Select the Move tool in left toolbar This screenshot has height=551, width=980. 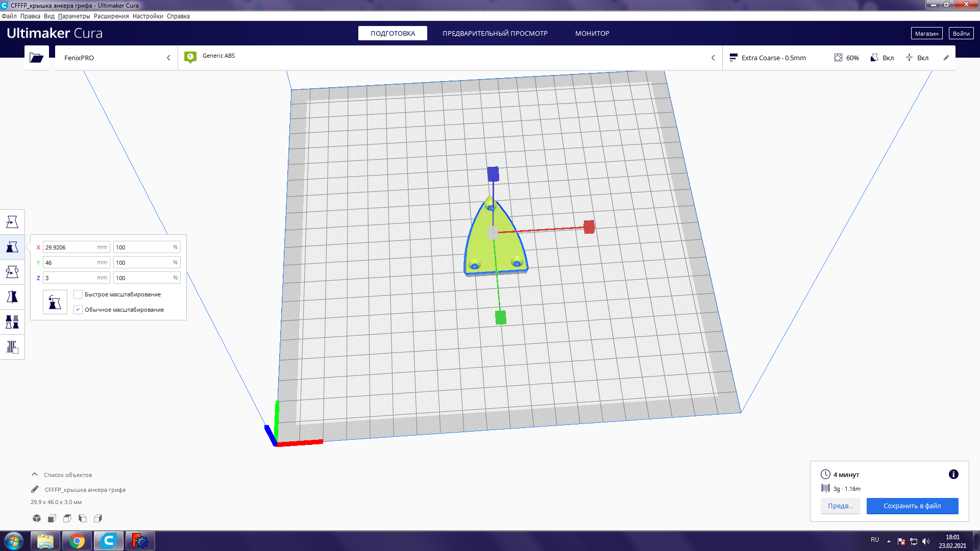pos(12,222)
